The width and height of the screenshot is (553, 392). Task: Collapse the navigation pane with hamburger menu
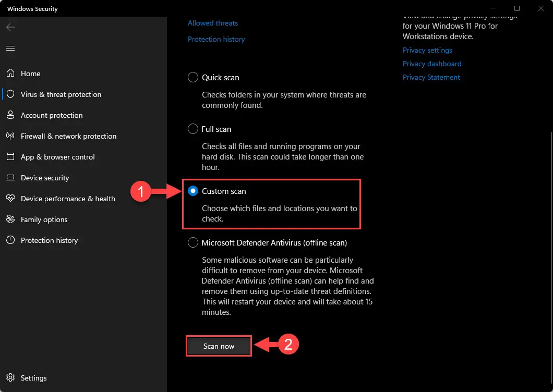point(10,48)
